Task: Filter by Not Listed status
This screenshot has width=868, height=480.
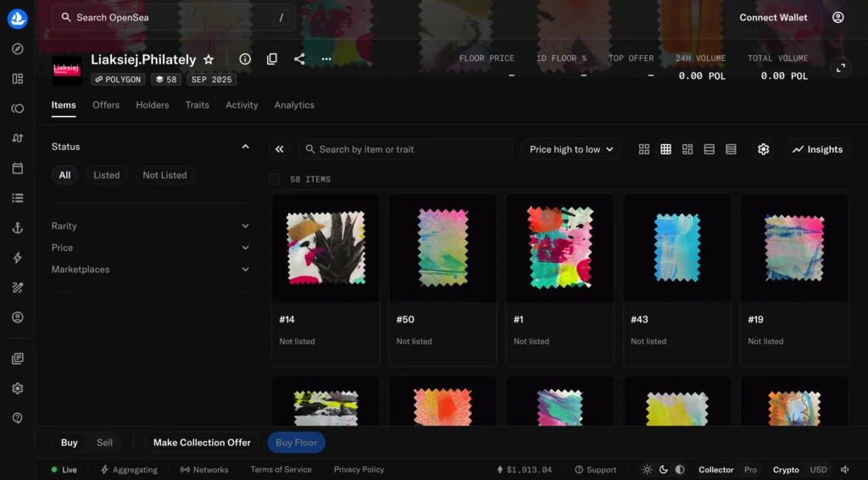Action: (x=164, y=175)
